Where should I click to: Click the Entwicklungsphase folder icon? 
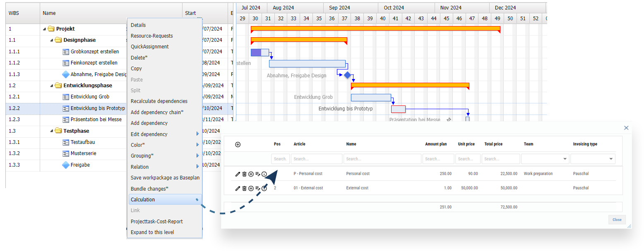click(x=58, y=86)
